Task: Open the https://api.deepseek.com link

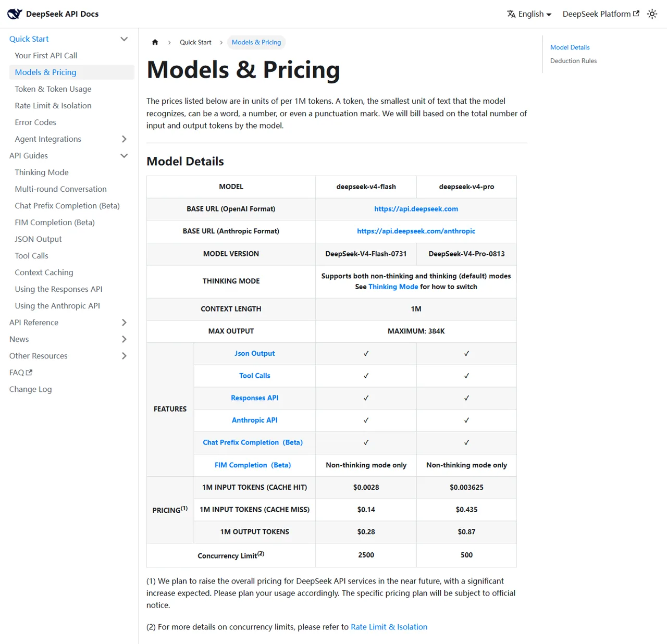Action: [x=416, y=209]
